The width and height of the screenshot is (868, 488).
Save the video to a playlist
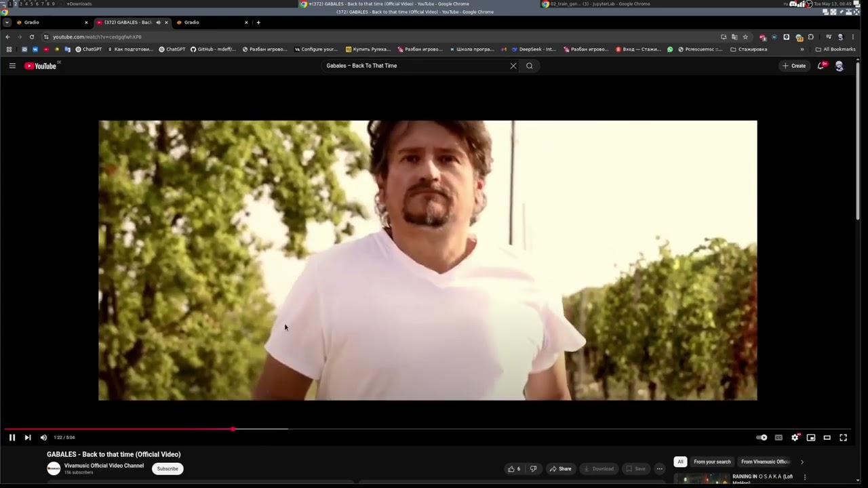tap(635, 468)
